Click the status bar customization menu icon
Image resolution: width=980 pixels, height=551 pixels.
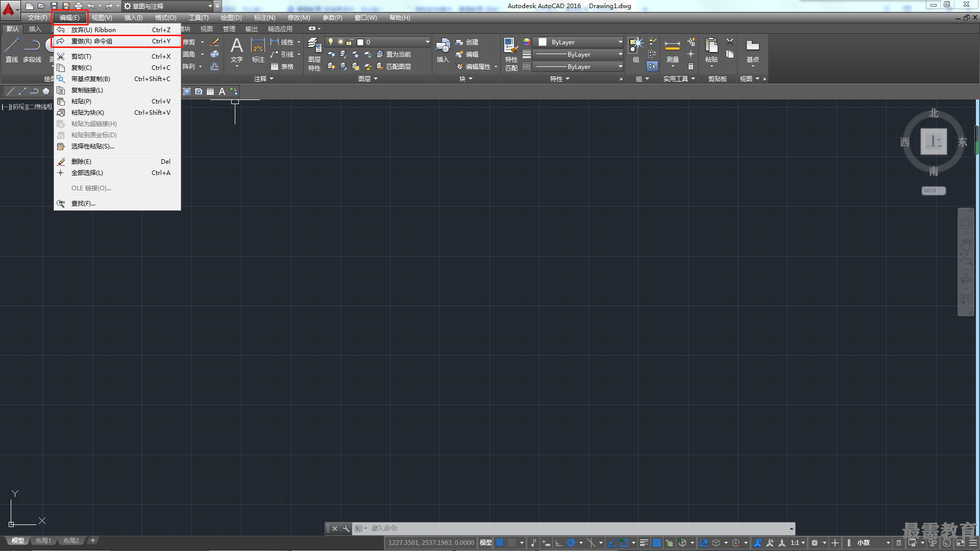[973, 543]
